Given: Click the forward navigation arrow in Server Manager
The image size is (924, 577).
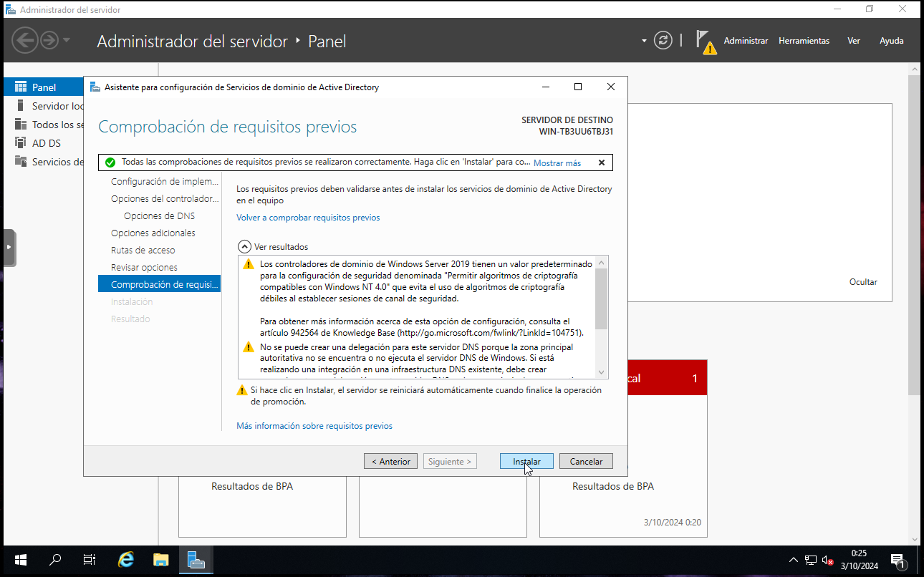Looking at the screenshot, I should coord(49,40).
